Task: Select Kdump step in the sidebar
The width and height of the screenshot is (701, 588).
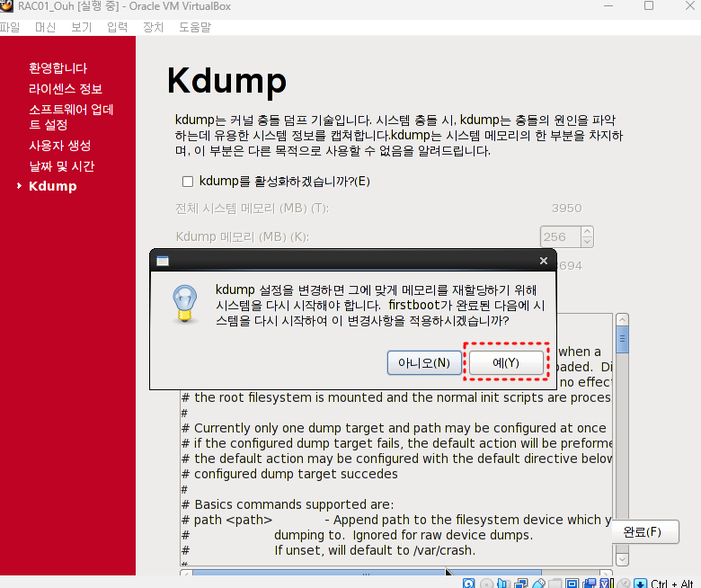Action: (53, 186)
